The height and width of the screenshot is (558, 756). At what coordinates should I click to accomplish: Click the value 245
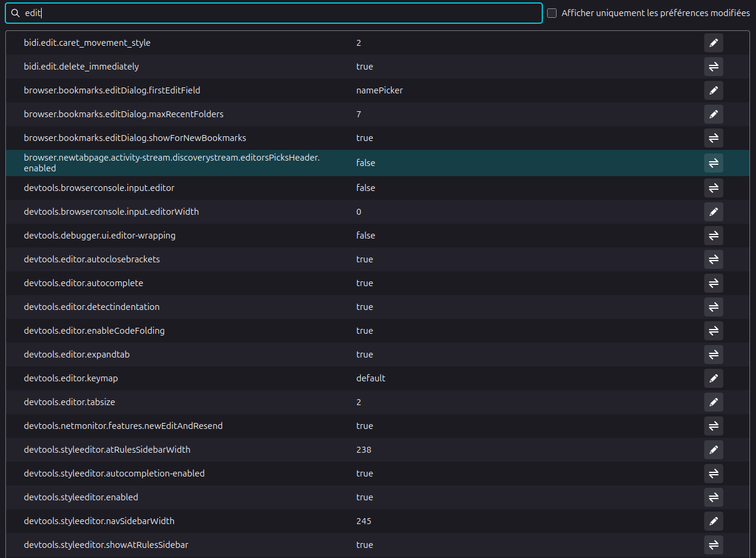pyautogui.click(x=364, y=521)
